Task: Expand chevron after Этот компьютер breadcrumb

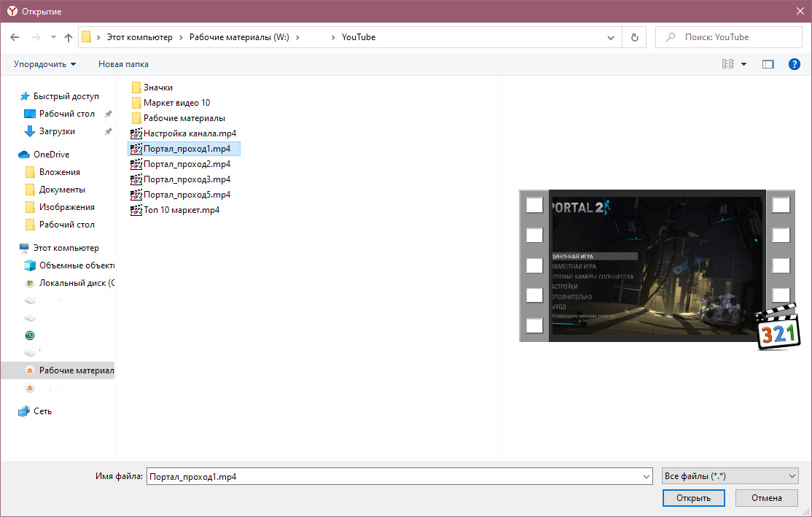Action: (181, 37)
